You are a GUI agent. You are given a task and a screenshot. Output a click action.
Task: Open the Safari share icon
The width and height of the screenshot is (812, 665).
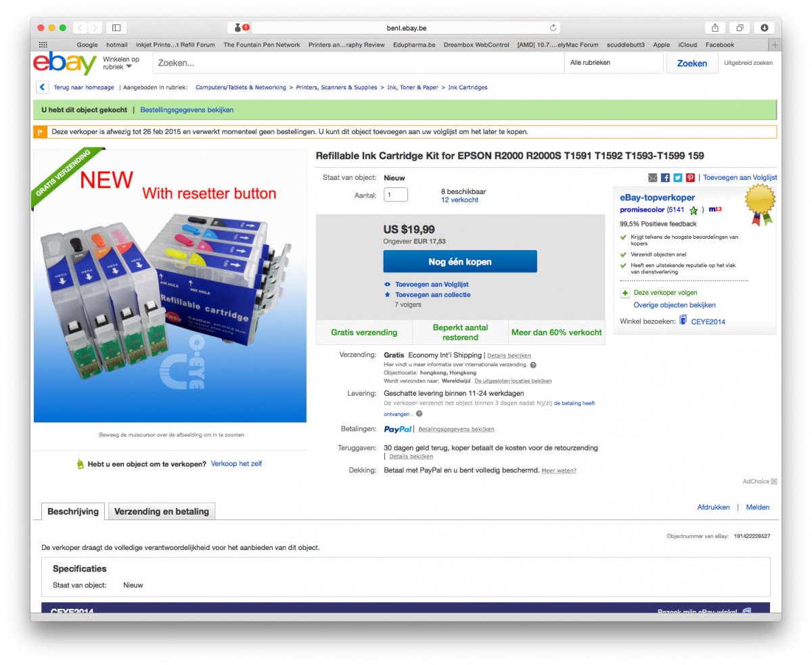pos(715,28)
